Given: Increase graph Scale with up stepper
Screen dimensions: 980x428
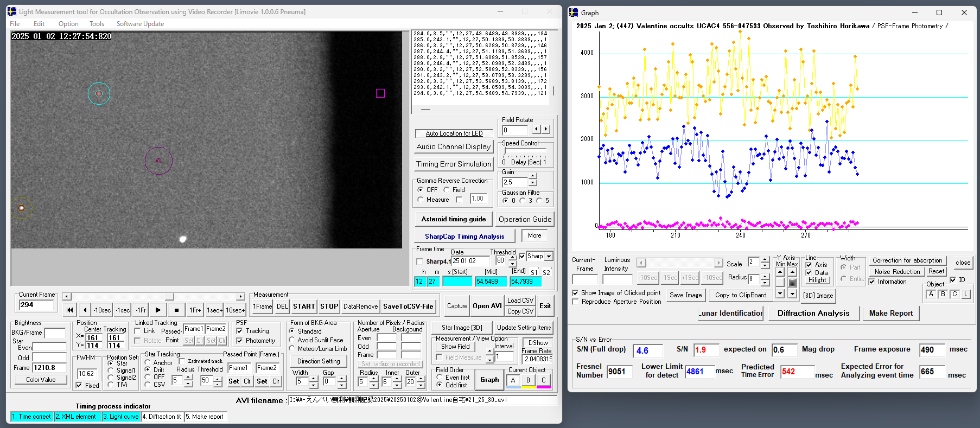Looking at the screenshot, I should [x=765, y=260].
